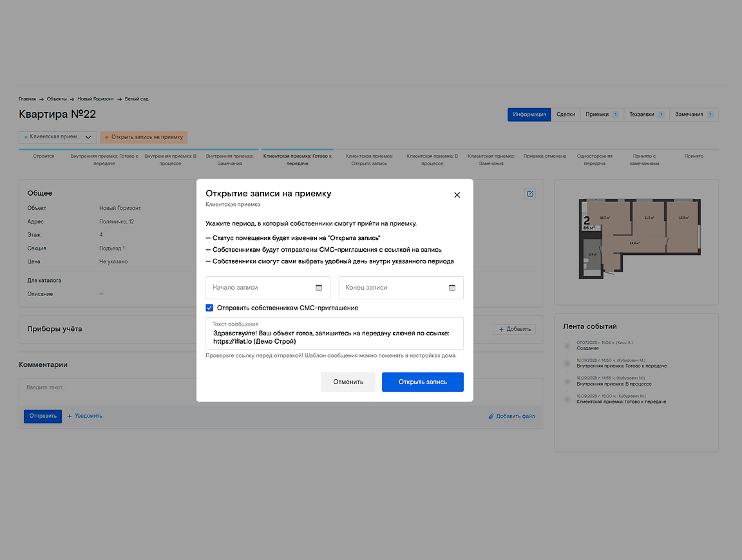
Task: Click plus icon next to Уведомить
Action: click(x=70, y=416)
